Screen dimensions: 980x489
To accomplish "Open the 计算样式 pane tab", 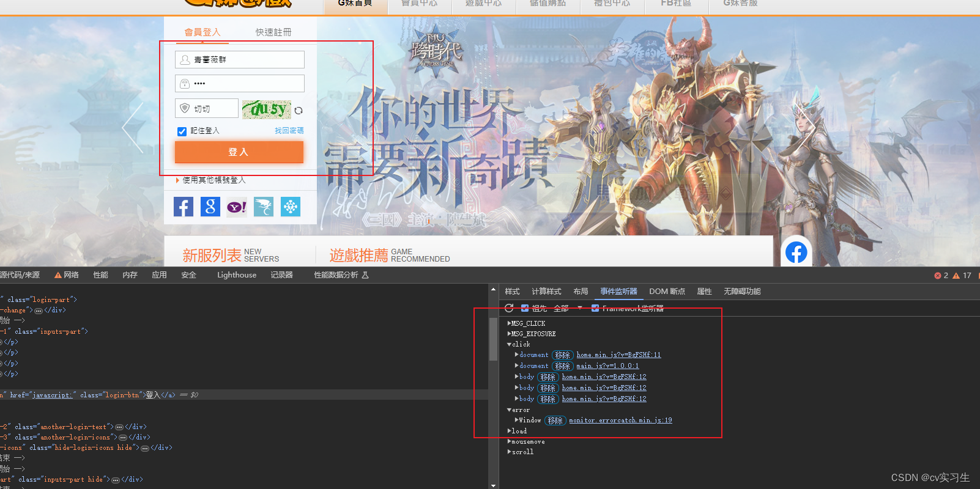I will [x=546, y=292].
